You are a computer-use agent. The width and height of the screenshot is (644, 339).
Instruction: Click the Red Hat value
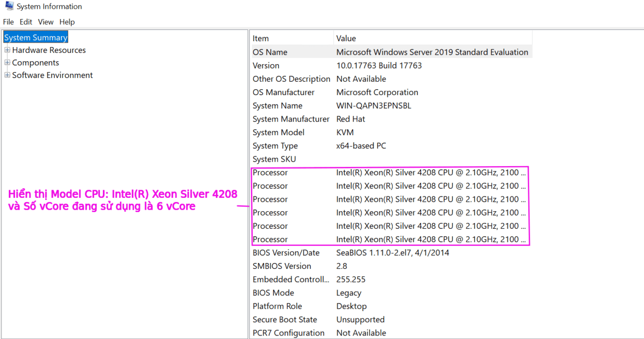(351, 119)
